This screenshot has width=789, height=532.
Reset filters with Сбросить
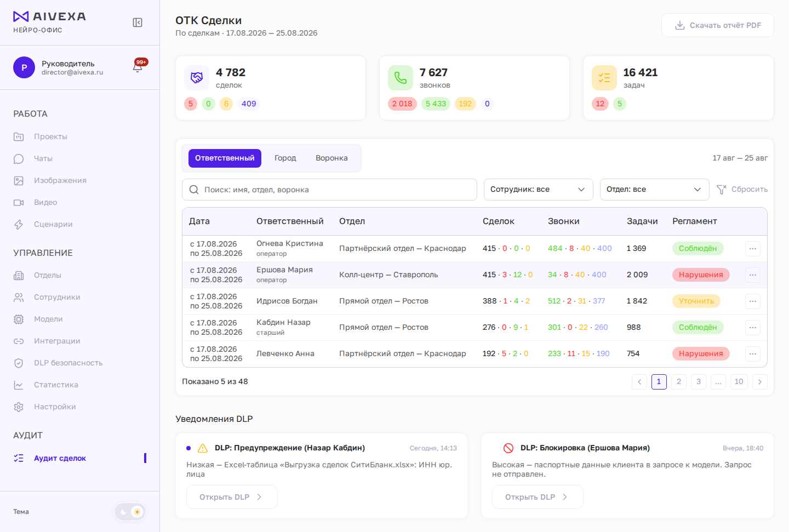pos(742,190)
